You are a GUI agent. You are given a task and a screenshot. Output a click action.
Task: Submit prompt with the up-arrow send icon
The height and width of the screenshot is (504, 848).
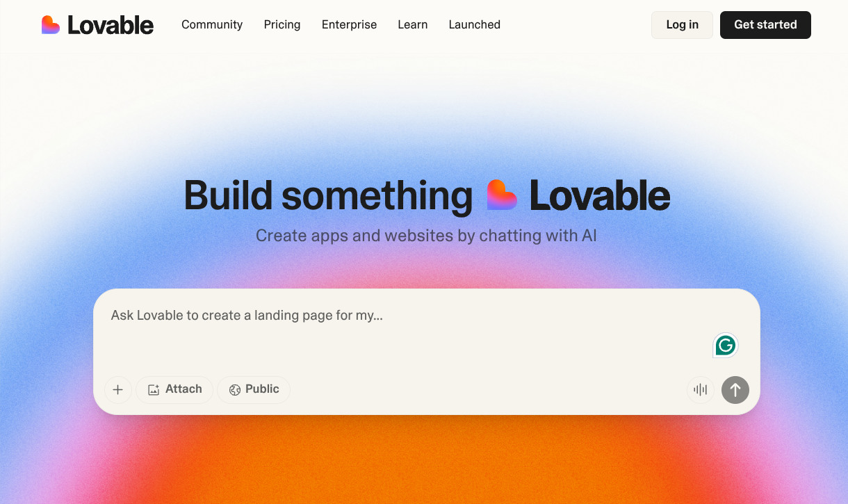click(735, 390)
